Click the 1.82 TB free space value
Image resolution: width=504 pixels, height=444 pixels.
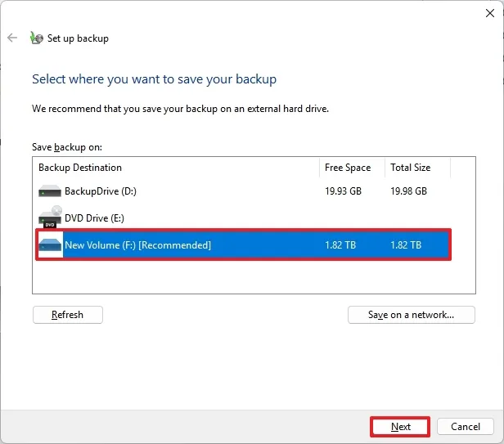[340, 245]
